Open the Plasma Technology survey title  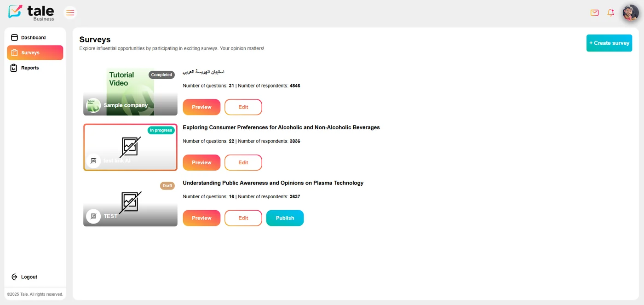point(273,183)
